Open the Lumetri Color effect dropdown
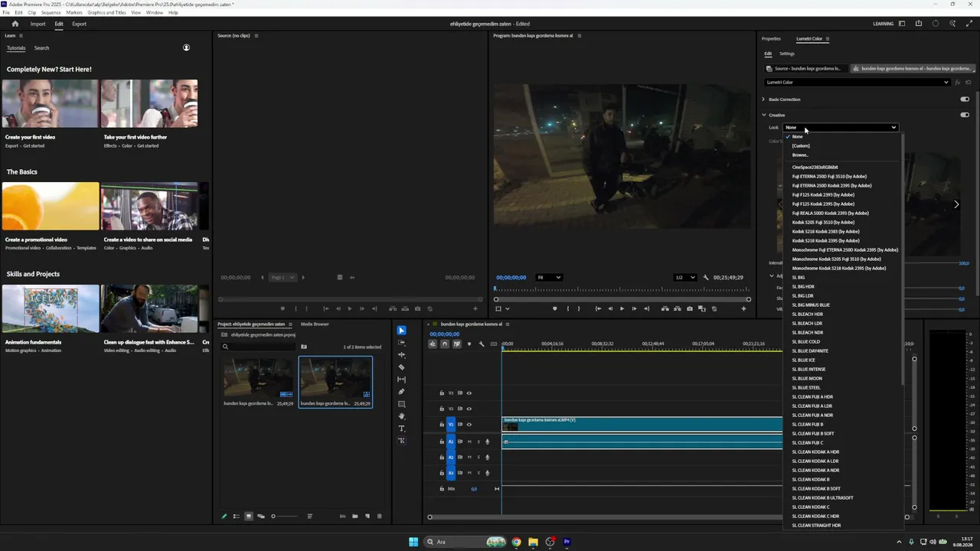The image size is (980, 551). [857, 83]
